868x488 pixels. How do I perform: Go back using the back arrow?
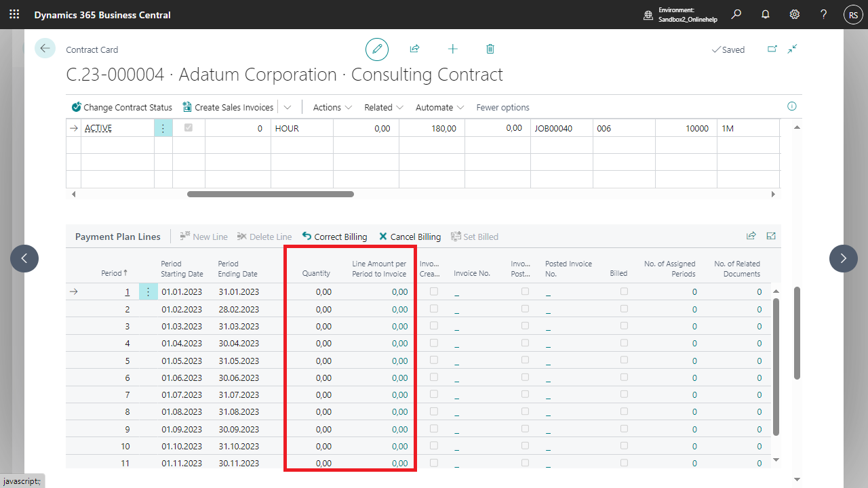[45, 48]
